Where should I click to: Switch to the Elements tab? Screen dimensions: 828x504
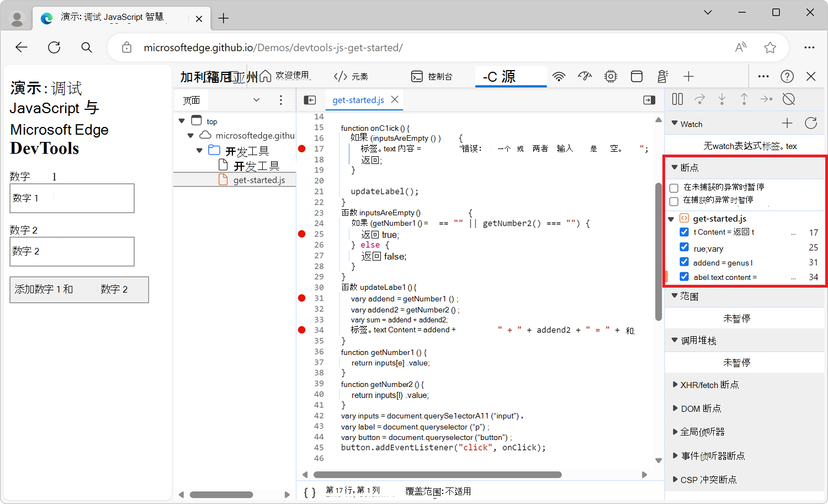(x=352, y=77)
